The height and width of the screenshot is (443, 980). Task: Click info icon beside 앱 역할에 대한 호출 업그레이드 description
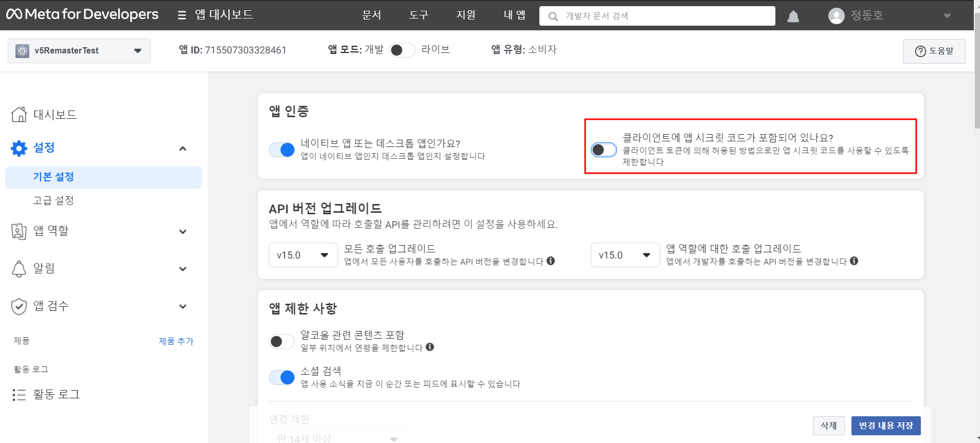[854, 261]
